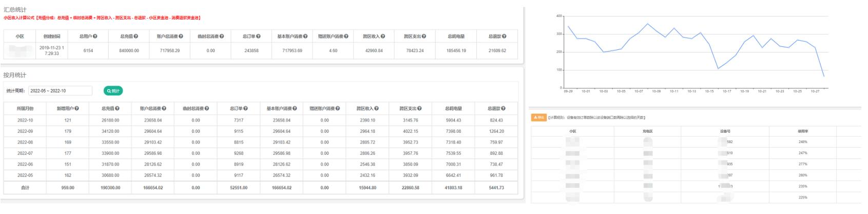Click help icon beside 总充值 in monthly table
Viewport: 868px width, 214px height.
point(118,109)
